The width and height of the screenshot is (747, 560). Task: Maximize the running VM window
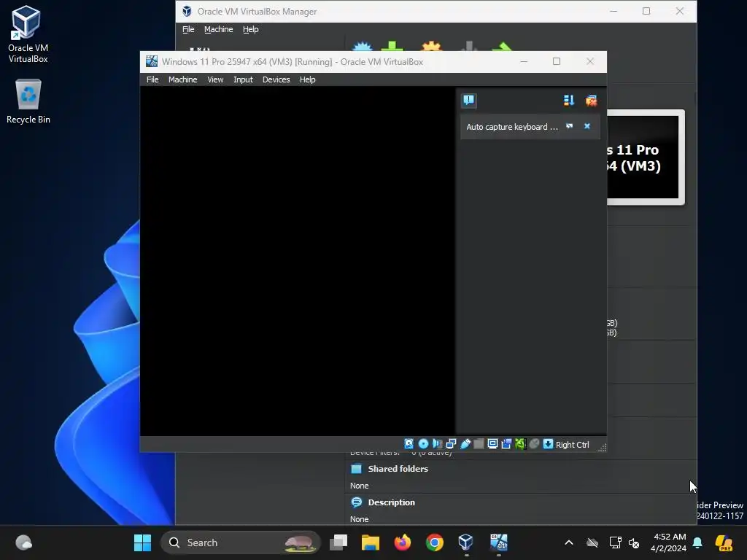[x=557, y=61]
